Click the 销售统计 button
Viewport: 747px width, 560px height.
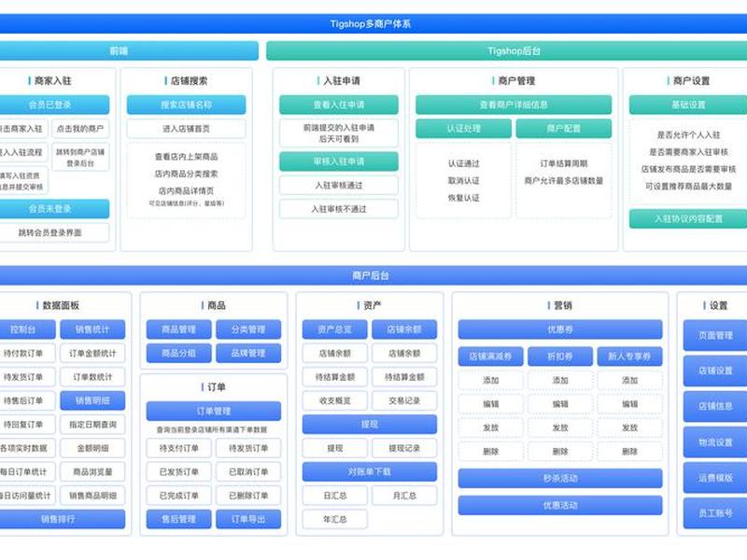coord(92,329)
